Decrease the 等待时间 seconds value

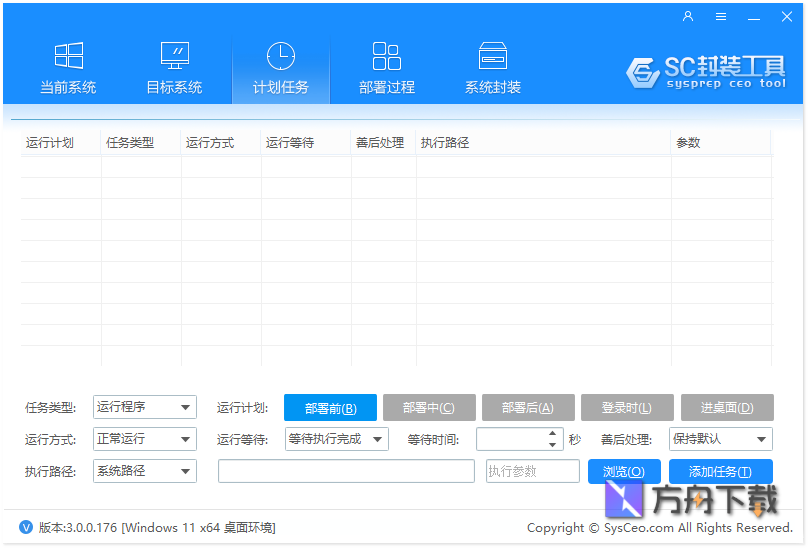click(552, 445)
